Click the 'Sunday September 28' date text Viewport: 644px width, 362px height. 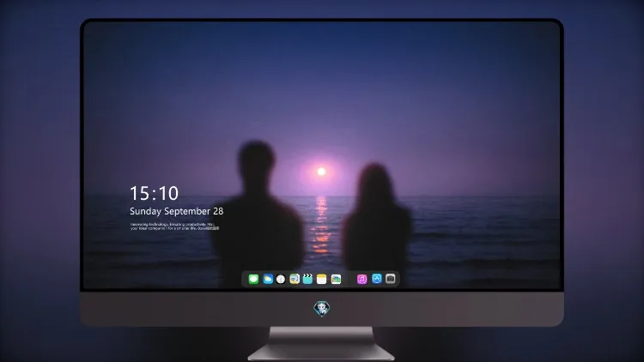click(177, 211)
